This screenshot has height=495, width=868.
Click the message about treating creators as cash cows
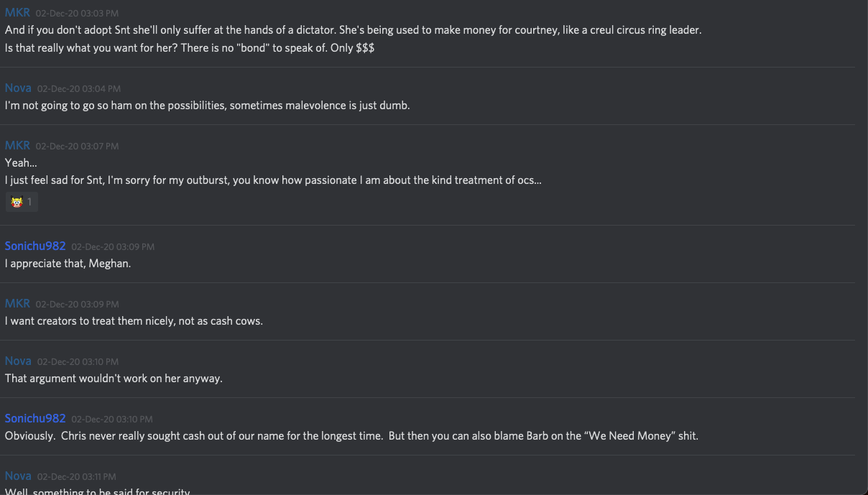[x=134, y=320]
